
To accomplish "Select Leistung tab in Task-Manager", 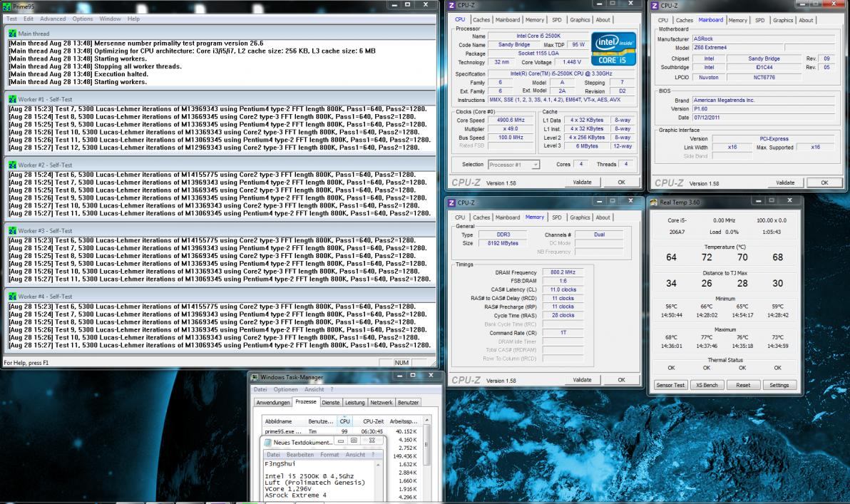I will tap(354, 403).
